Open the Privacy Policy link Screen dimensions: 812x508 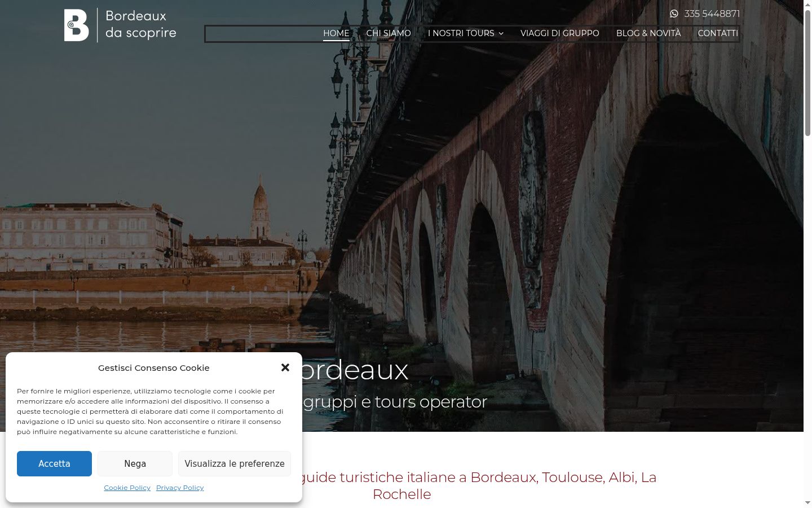point(180,488)
